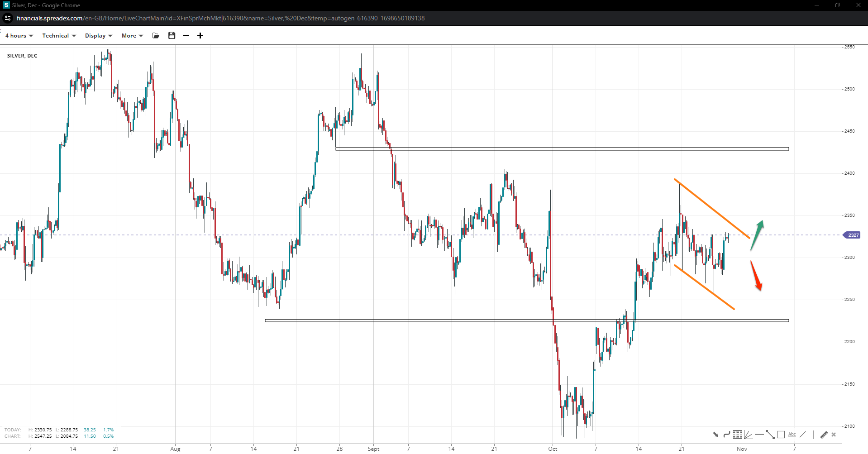Choose the rectangle drawing tool

pyautogui.click(x=781, y=435)
